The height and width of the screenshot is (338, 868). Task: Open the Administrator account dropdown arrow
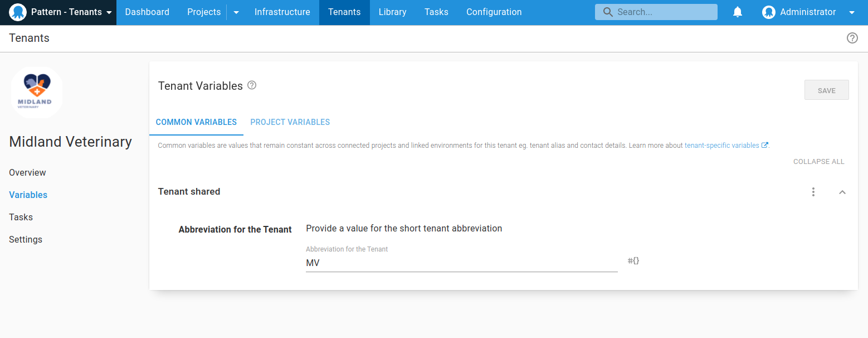pyautogui.click(x=851, y=12)
